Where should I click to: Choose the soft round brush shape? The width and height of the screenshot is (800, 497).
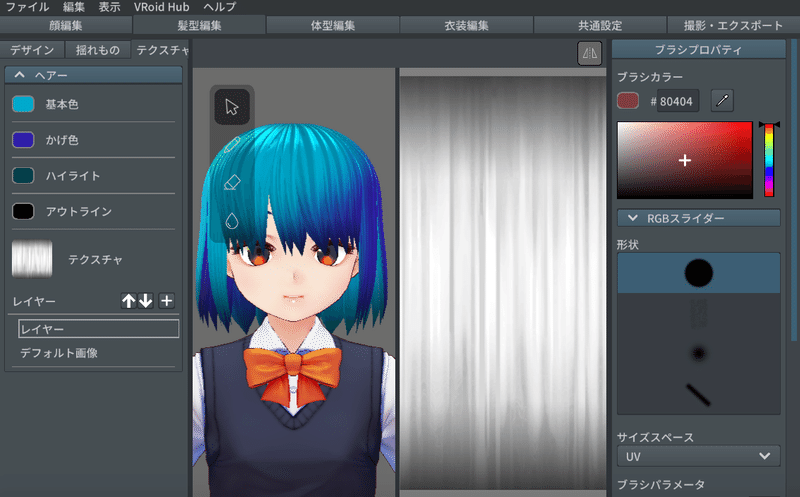698,353
